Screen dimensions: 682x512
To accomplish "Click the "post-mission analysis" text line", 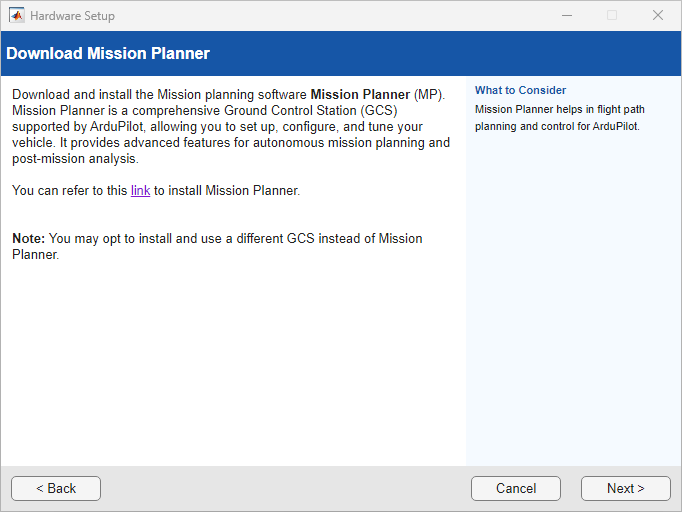I will click(x=75, y=158).
